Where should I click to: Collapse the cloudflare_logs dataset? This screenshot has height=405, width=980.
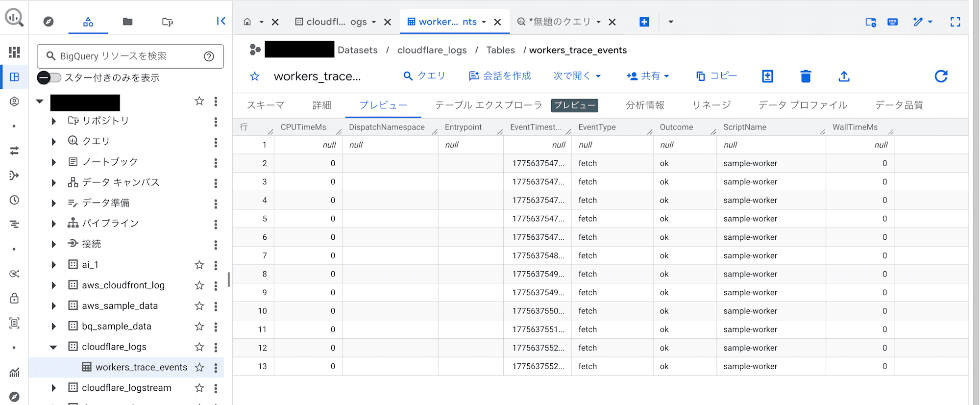tap(54, 347)
